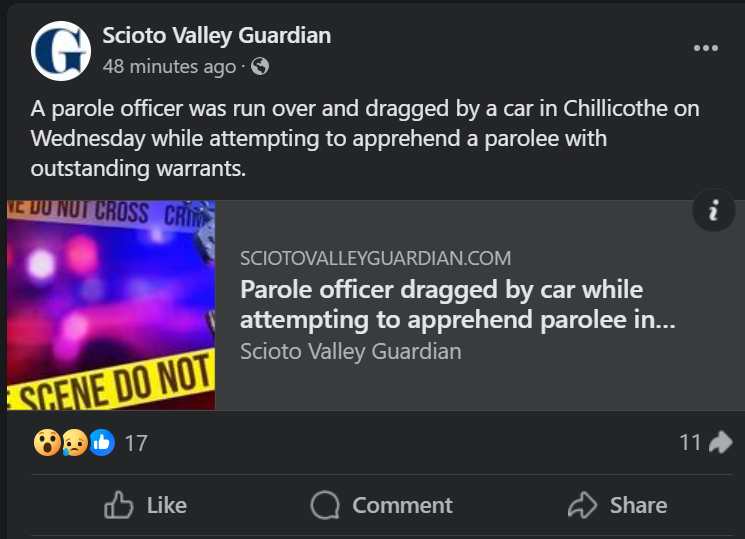The height and width of the screenshot is (539, 745).
Task: Open the "Parole officer dragged by car" headline
Action: coord(457,305)
